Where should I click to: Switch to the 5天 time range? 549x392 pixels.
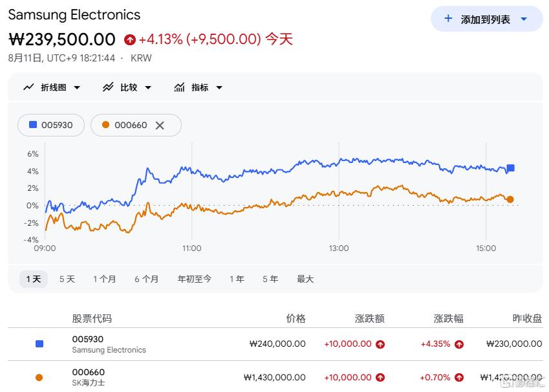pyautogui.click(x=67, y=279)
